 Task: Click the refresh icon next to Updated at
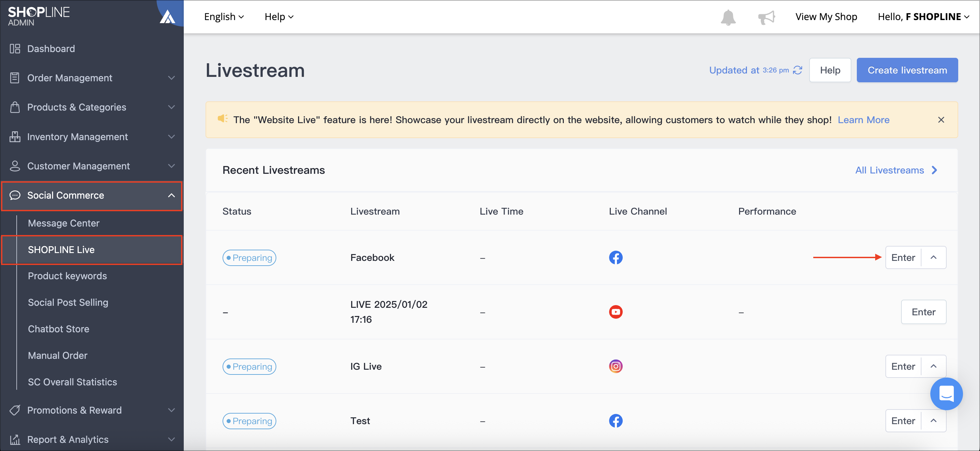(x=797, y=70)
